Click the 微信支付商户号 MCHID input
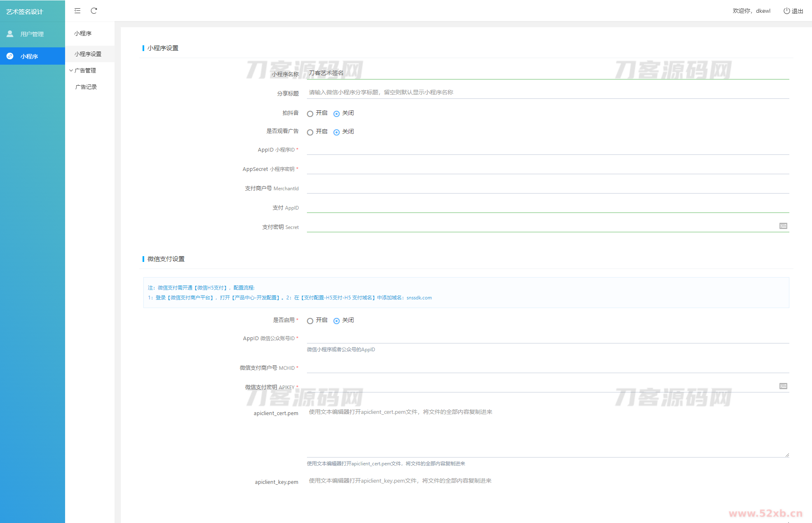The image size is (812, 523). 547,367
